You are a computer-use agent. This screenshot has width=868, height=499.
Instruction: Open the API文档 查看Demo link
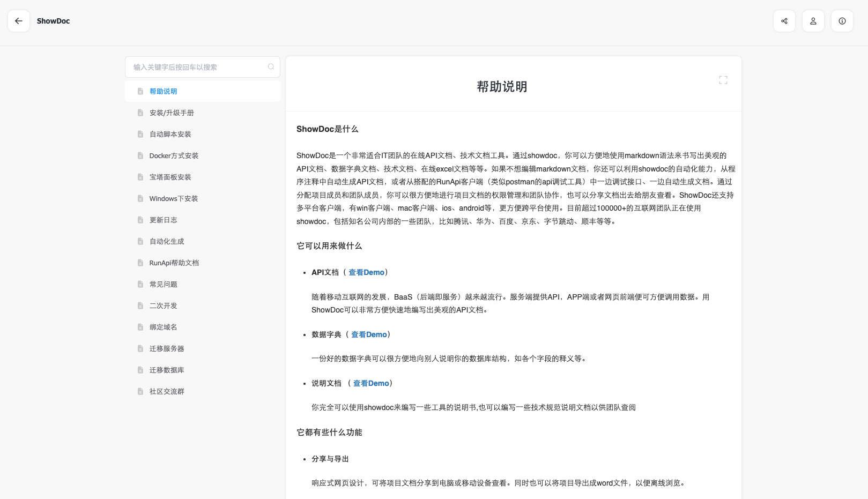coord(367,272)
